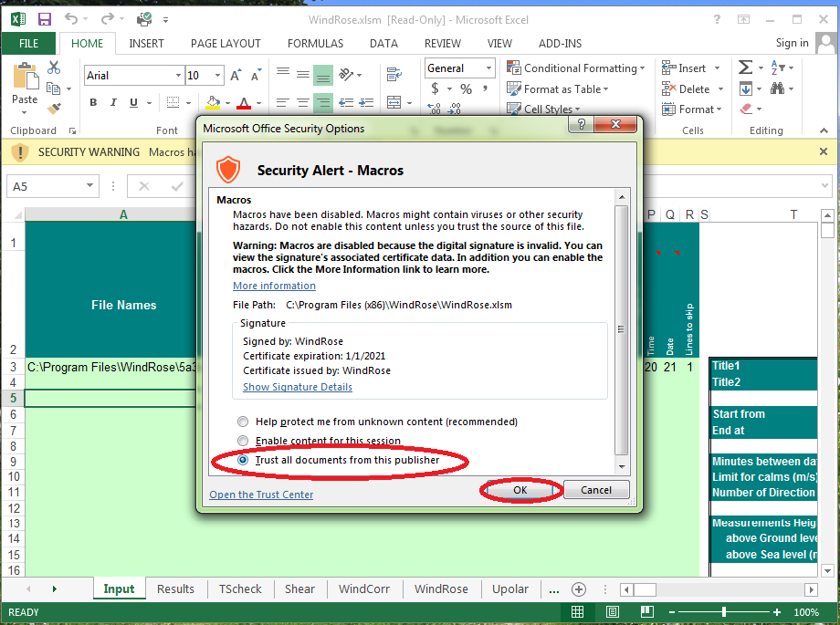Apply red font color
Viewport: 840px width, 625px height.
(x=244, y=102)
